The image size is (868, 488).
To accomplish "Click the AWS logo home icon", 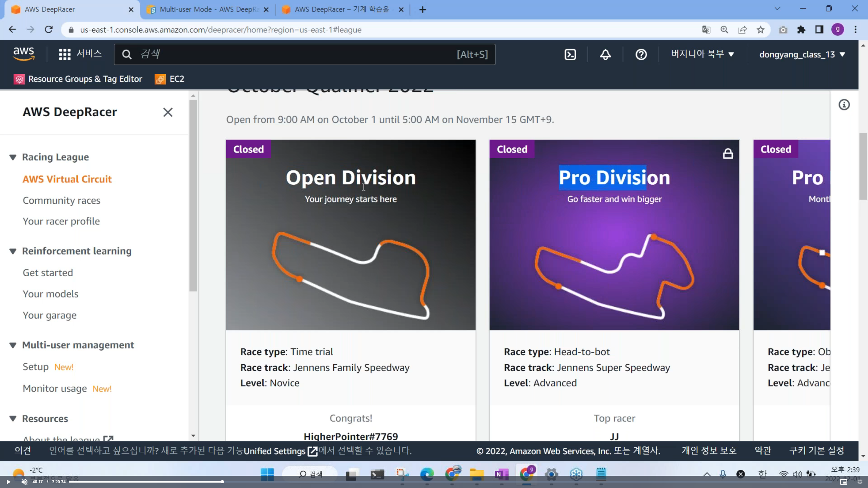I will (23, 54).
